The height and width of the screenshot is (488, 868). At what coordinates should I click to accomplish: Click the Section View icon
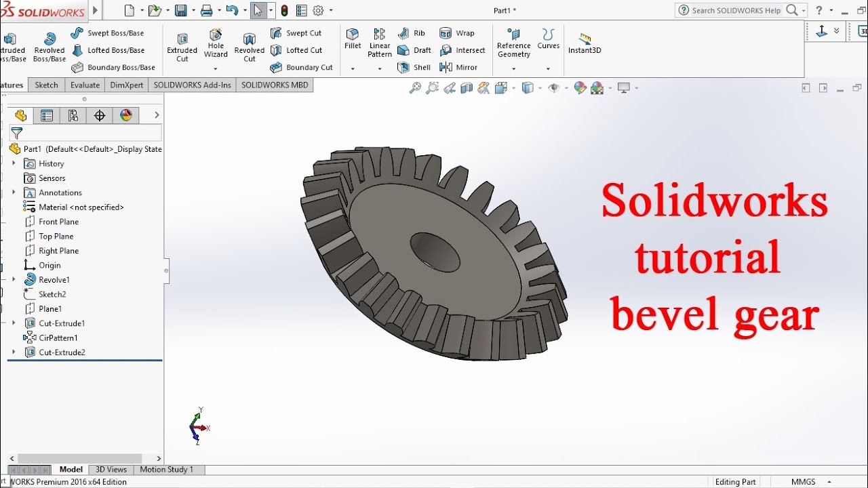point(467,88)
